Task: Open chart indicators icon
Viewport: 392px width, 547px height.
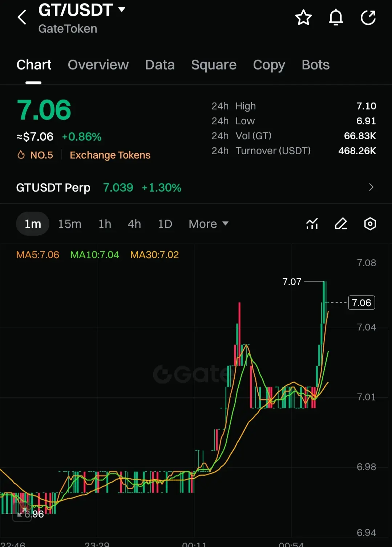Action: click(x=312, y=224)
